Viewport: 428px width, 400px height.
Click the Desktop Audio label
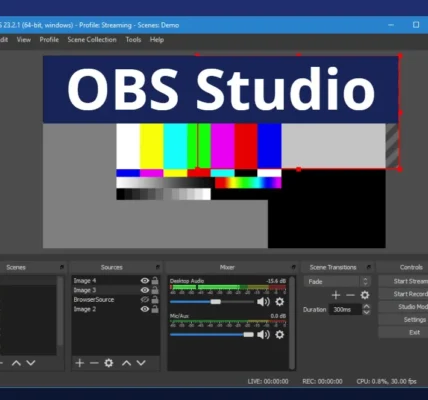tap(187, 281)
